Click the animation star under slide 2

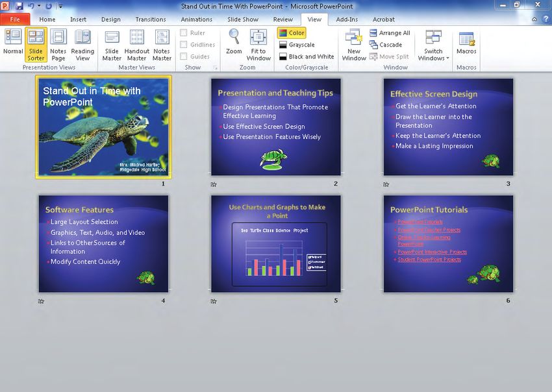point(214,184)
